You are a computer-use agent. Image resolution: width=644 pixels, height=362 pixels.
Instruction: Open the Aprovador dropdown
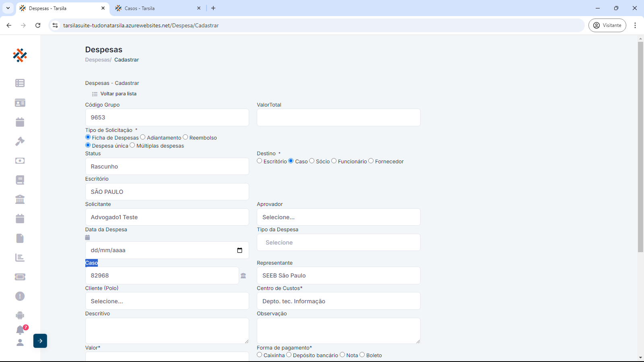click(x=339, y=217)
